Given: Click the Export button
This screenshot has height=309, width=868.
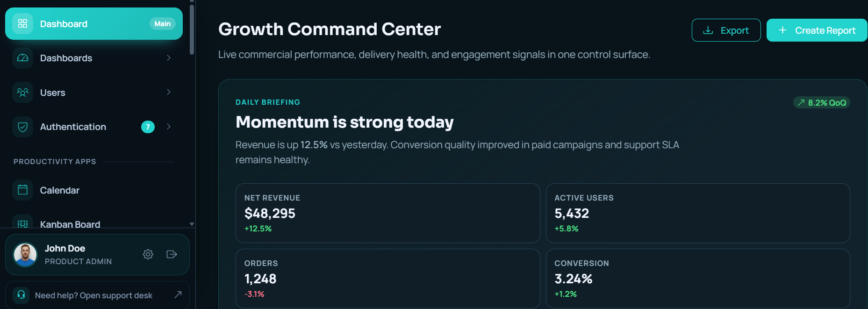Looking at the screenshot, I should 726,30.
